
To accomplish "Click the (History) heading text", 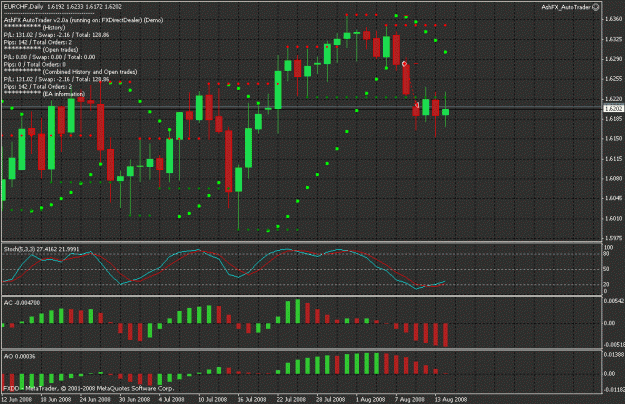I will click(x=53, y=27).
